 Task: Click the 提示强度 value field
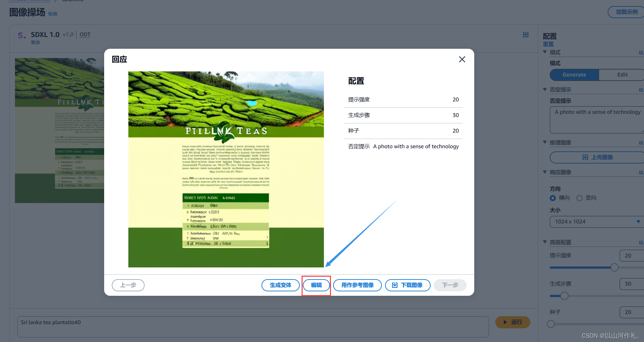coord(632,256)
